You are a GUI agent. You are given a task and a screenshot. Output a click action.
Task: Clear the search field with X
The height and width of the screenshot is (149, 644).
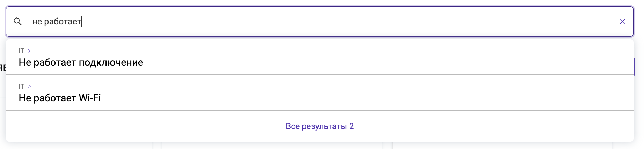click(x=622, y=22)
